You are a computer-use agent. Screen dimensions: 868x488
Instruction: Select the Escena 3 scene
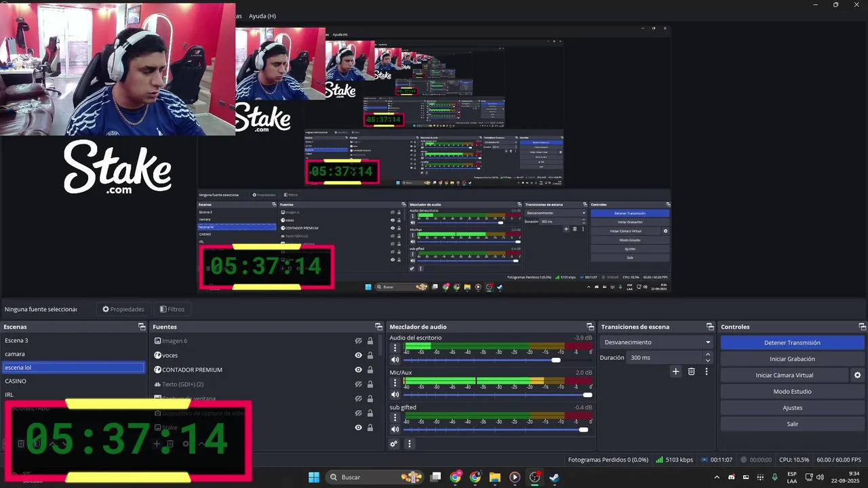click(73, 340)
